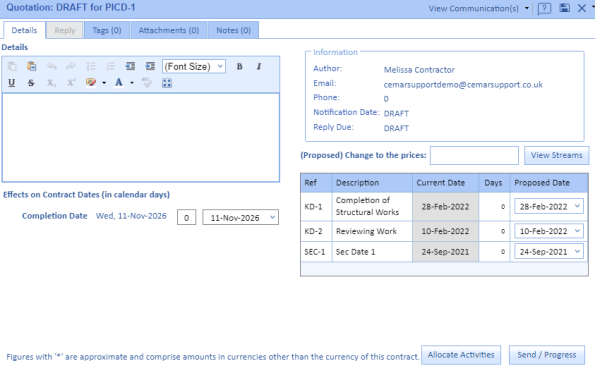Screen dimensions: 595x373
Task: Click the Send / Progress button
Action: coord(547,355)
